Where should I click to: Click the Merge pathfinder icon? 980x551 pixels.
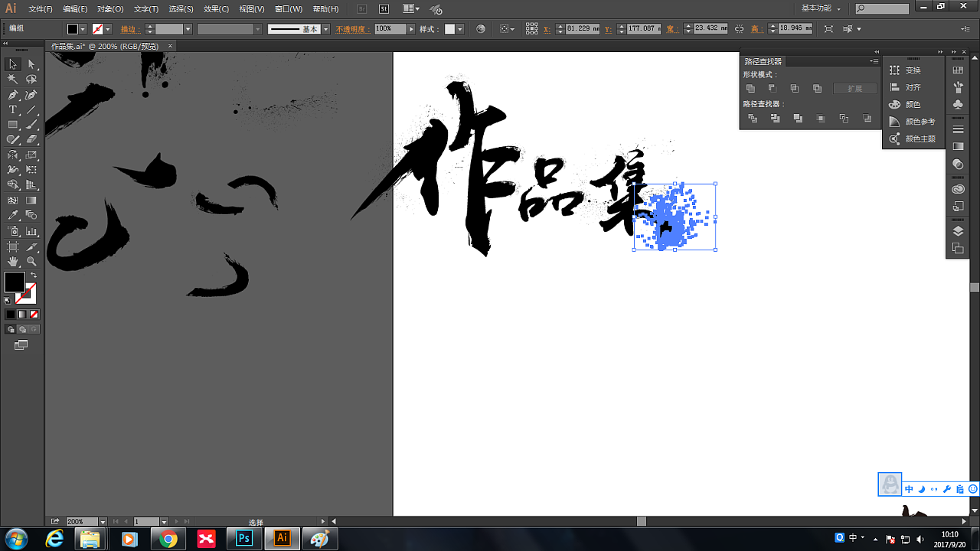pyautogui.click(x=798, y=119)
